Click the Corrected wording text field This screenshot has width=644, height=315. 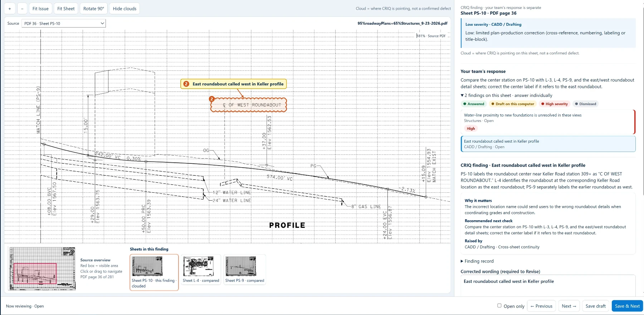click(x=548, y=285)
